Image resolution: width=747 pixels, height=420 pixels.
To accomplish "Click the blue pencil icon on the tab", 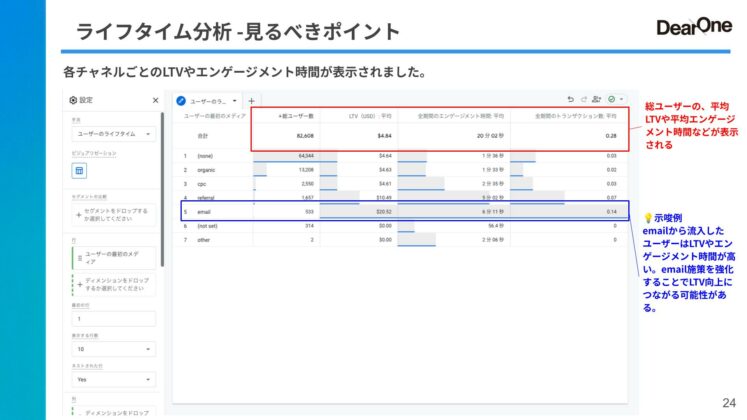I will pos(181,100).
